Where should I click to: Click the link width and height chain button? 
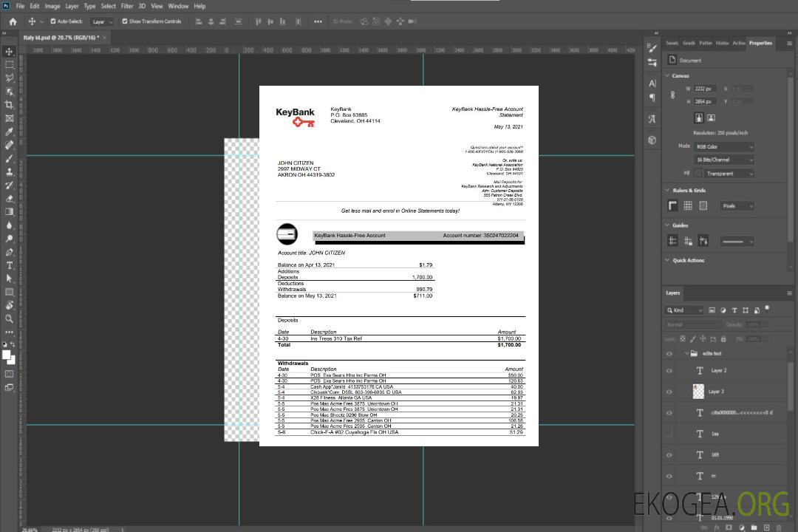click(673, 95)
